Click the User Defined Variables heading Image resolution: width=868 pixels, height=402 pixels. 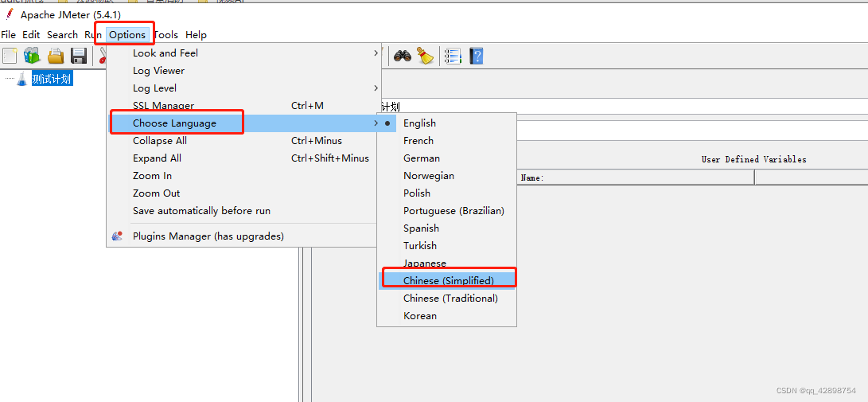point(753,159)
